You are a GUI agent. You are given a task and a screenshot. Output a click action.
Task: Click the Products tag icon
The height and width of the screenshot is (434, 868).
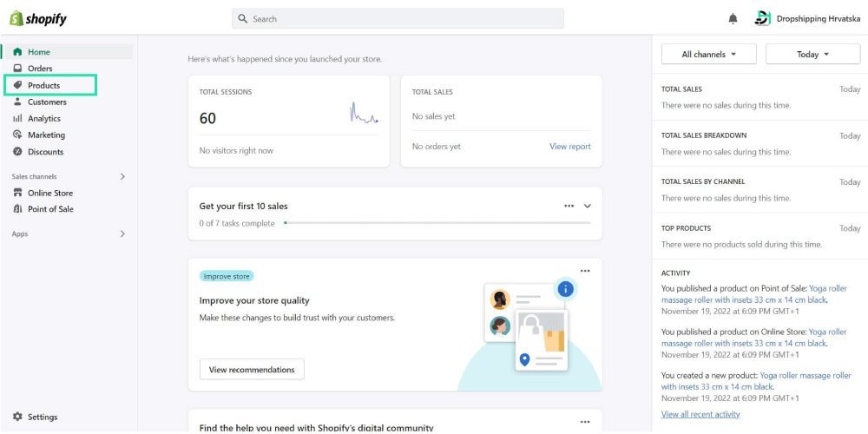(17, 85)
